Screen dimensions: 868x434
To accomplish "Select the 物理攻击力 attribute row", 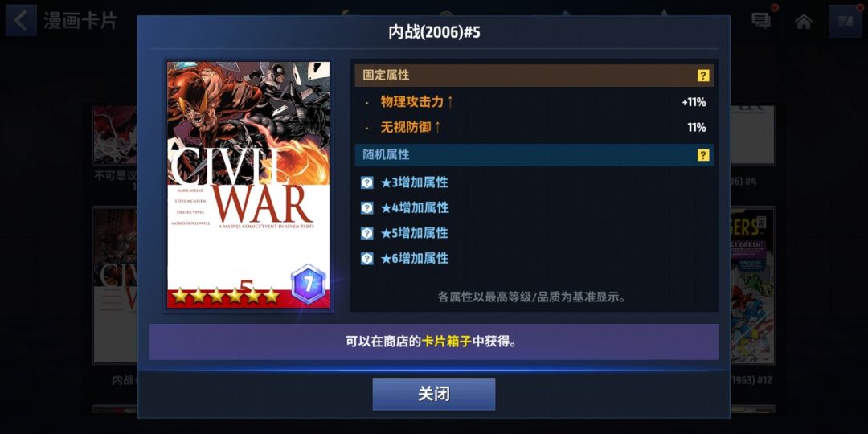I will pos(534,102).
